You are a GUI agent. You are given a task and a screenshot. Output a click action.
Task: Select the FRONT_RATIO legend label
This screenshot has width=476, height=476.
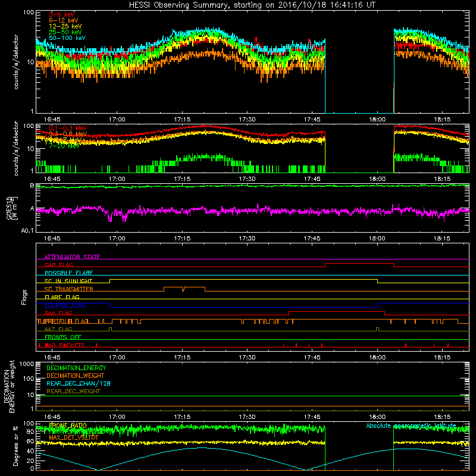click(x=68, y=425)
